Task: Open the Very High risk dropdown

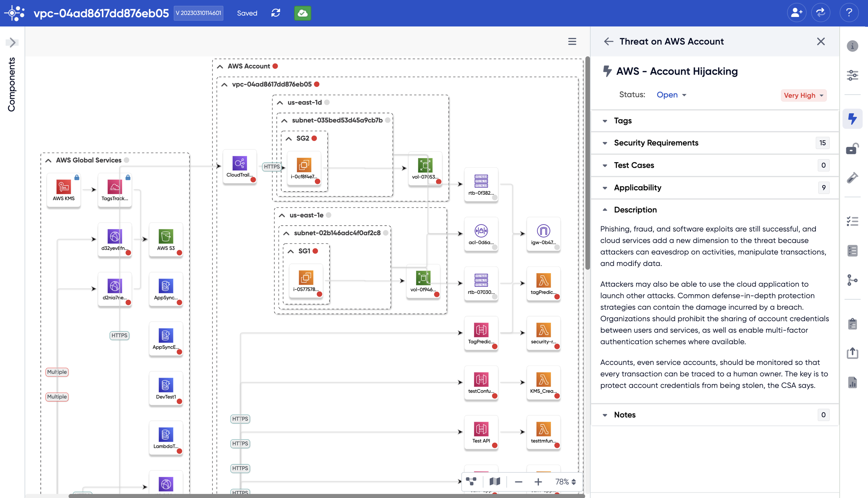Action: pyautogui.click(x=803, y=95)
